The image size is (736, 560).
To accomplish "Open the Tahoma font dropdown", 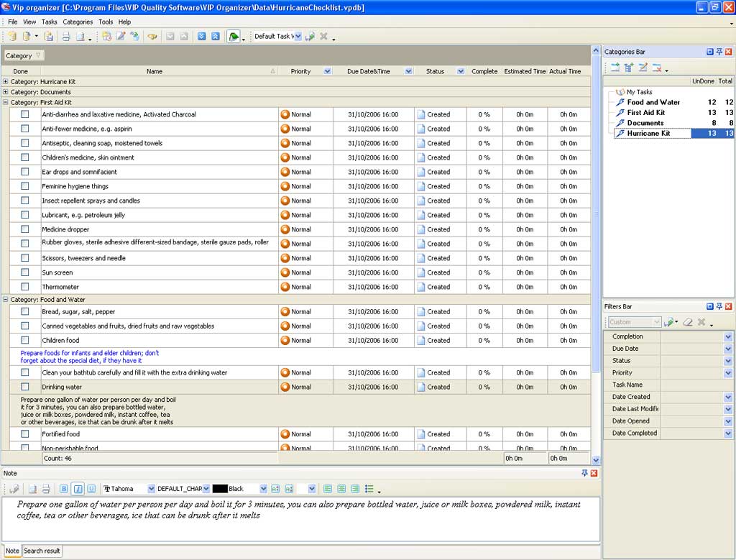I will point(151,489).
